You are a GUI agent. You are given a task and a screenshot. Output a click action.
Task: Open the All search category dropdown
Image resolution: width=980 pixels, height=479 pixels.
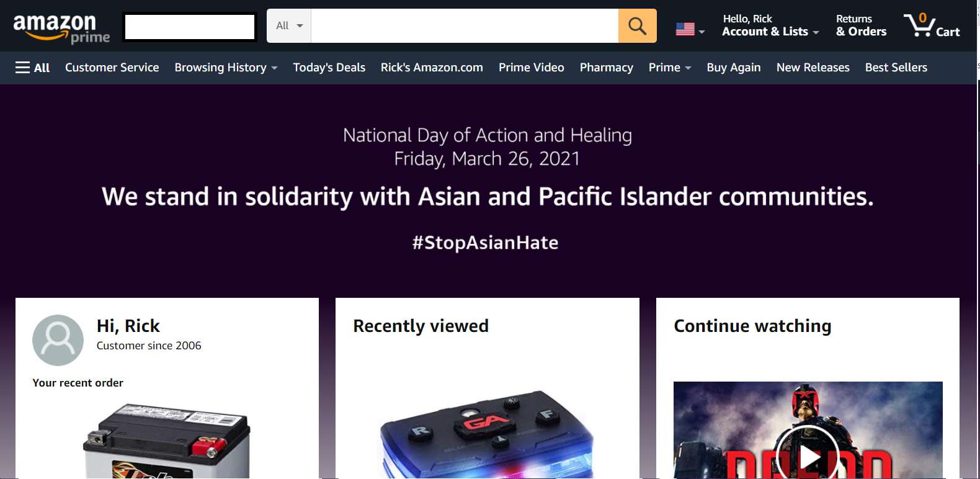click(289, 25)
